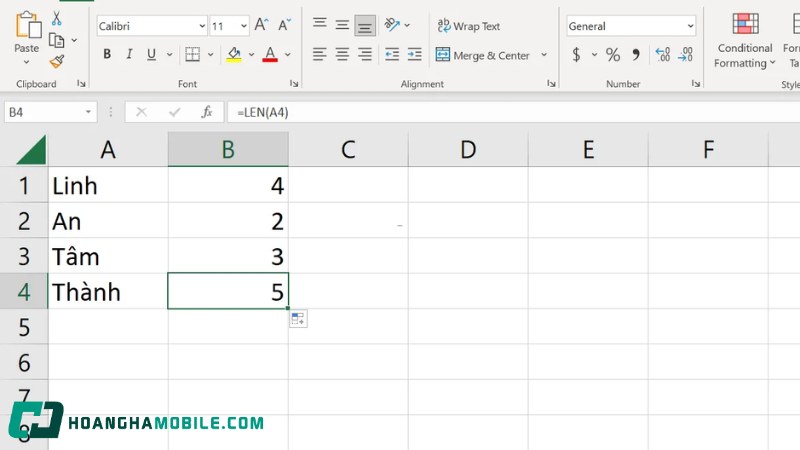Apply Comma Style
Screen dimensions: 800x450
[x=636, y=54]
